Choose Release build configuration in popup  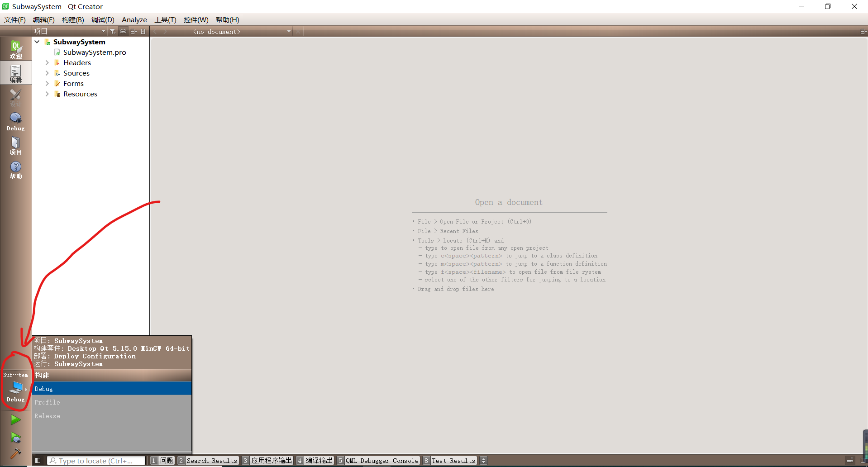coord(112,416)
